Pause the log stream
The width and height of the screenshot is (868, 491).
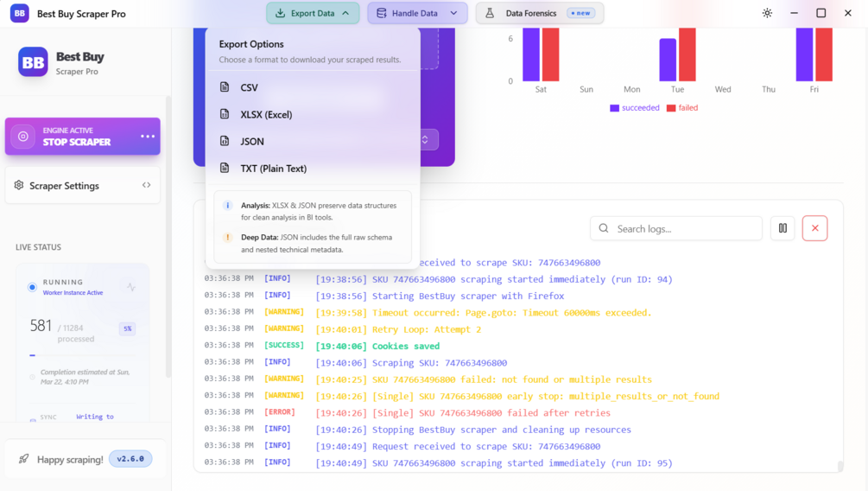point(782,228)
